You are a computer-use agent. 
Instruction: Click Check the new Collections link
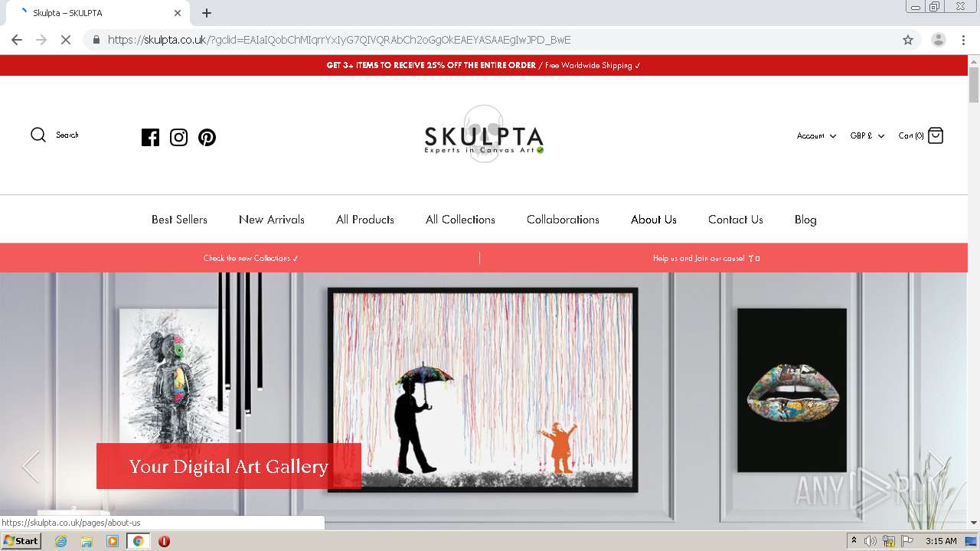click(250, 258)
